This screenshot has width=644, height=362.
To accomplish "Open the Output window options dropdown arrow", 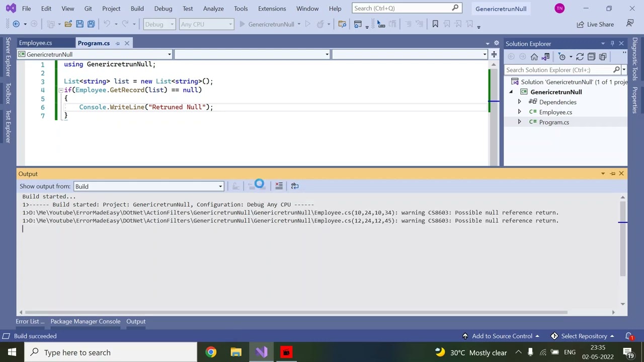I will pos(603,173).
